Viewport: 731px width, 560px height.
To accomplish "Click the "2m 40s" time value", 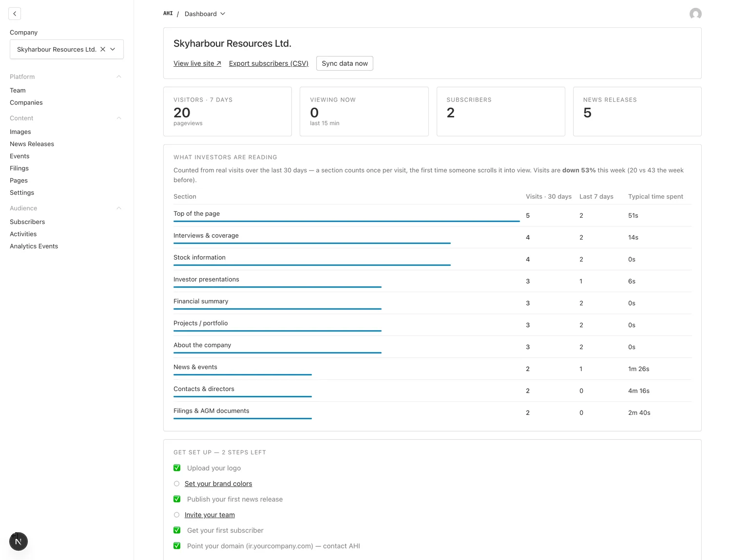I will (639, 413).
